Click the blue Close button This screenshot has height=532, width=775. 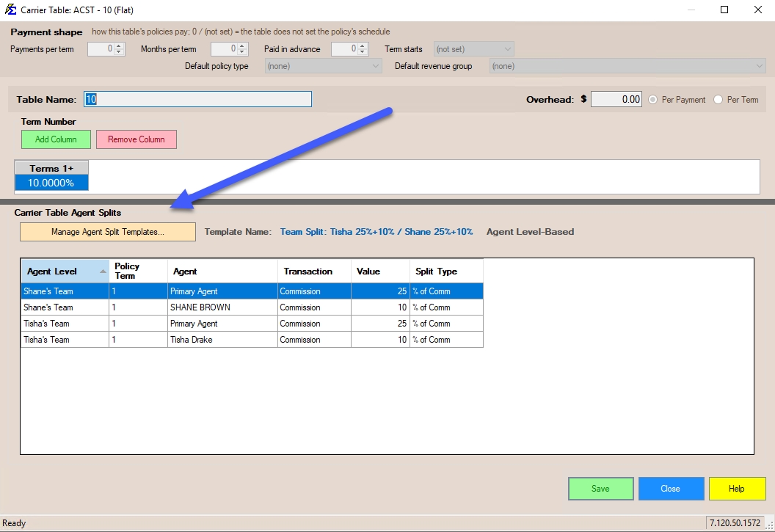[x=671, y=489]
